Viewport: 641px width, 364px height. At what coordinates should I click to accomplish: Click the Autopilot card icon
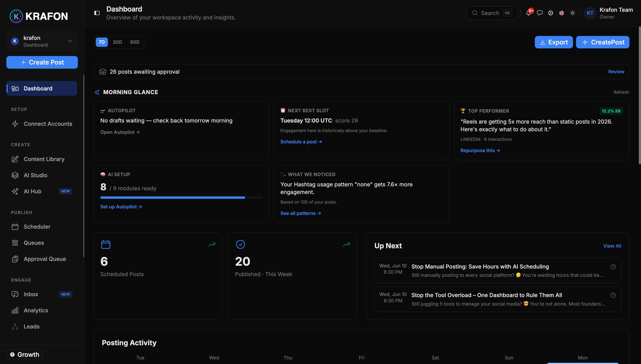click(x=103, y=111)
